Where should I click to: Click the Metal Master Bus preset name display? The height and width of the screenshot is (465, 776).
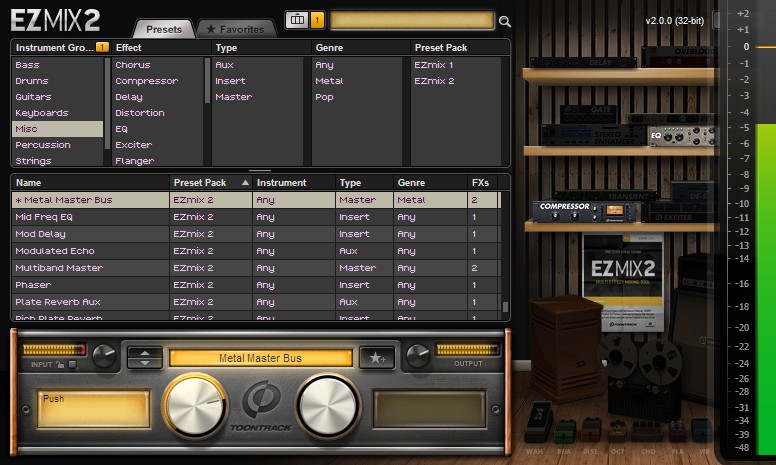click(x=260, y=358)
